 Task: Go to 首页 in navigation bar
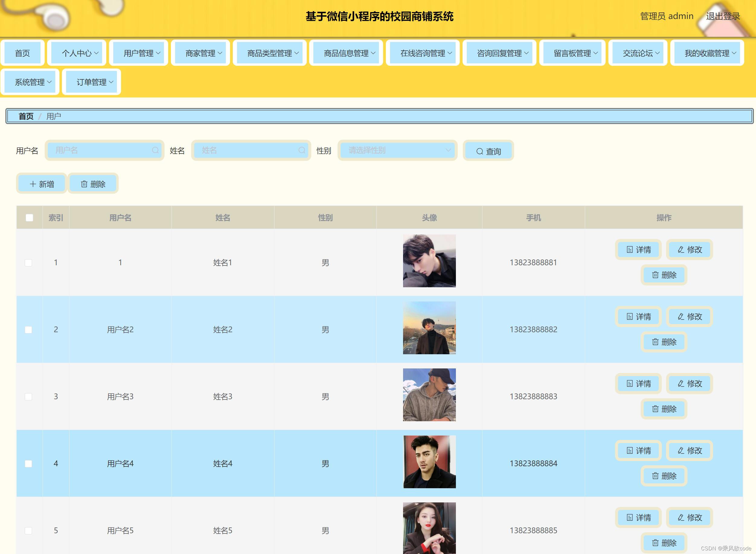coord(22,53)
